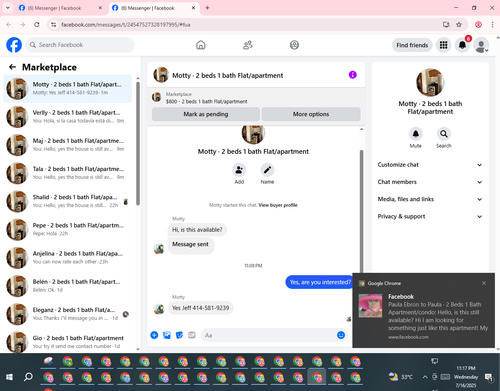Viewport: 500px width, 391px height.
Task: Bookmark page with the star icon
Action: [x=459, y=25]
